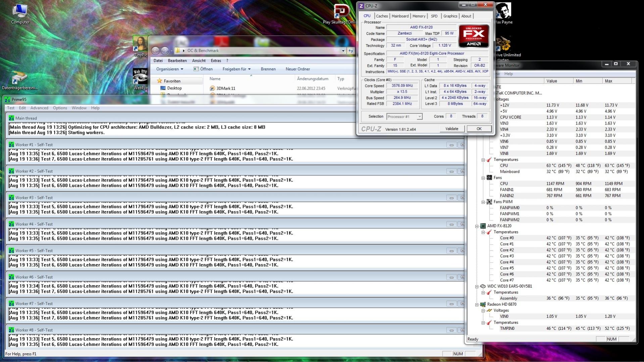Click the Explorer forward navigation arrow

tap(165, 51)
